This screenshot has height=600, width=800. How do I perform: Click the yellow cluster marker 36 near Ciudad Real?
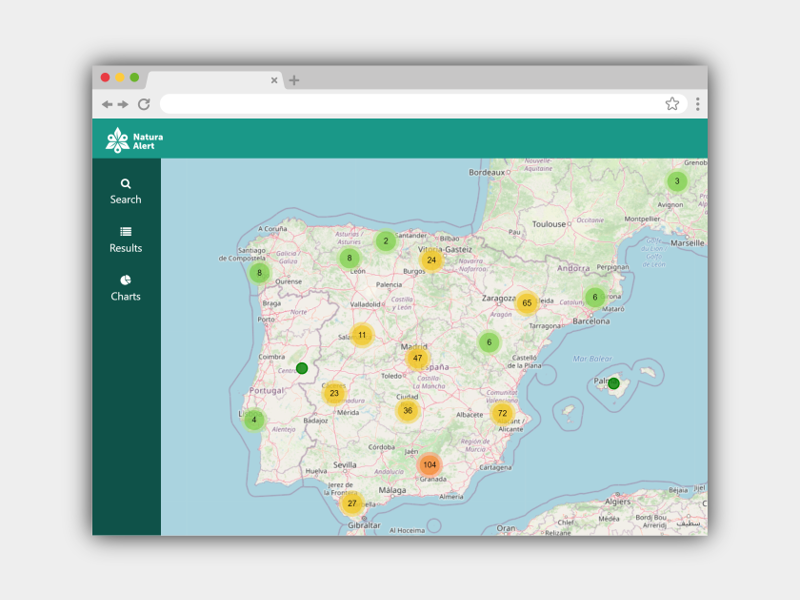coord(408,411)
